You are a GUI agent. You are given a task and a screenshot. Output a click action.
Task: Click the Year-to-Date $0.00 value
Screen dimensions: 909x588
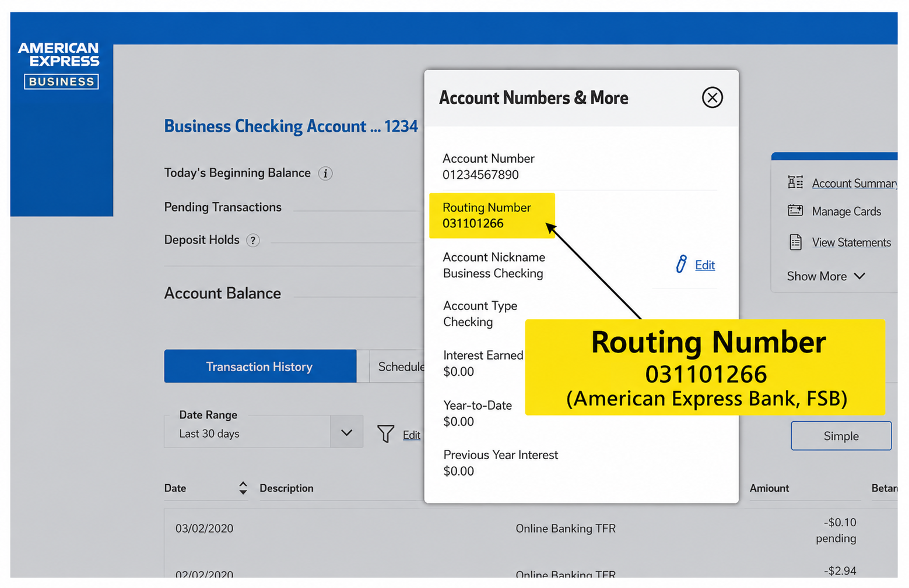(x=458, y=421)
